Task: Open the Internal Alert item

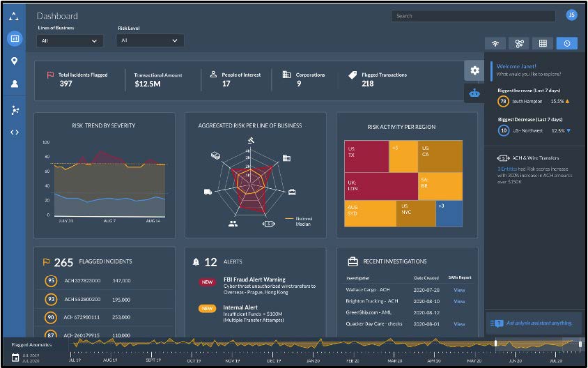Action: coord(240,307)
